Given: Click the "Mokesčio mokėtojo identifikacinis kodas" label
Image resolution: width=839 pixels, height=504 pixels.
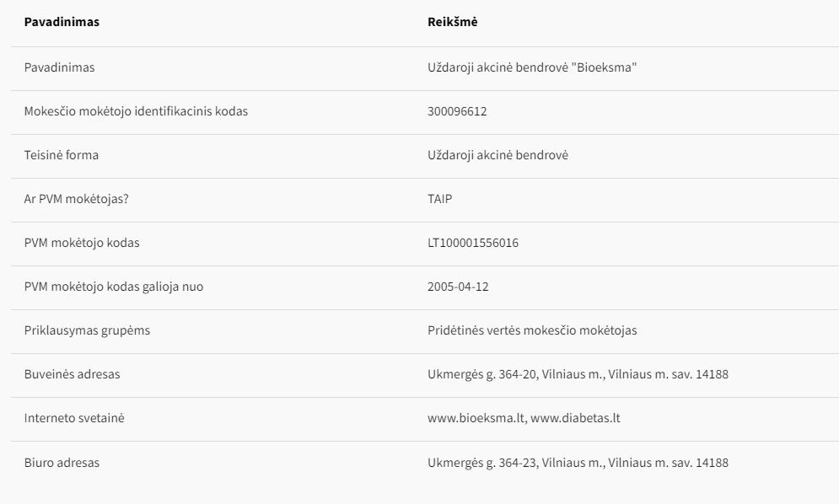Looking at the screenshot, I should [136, 111].
